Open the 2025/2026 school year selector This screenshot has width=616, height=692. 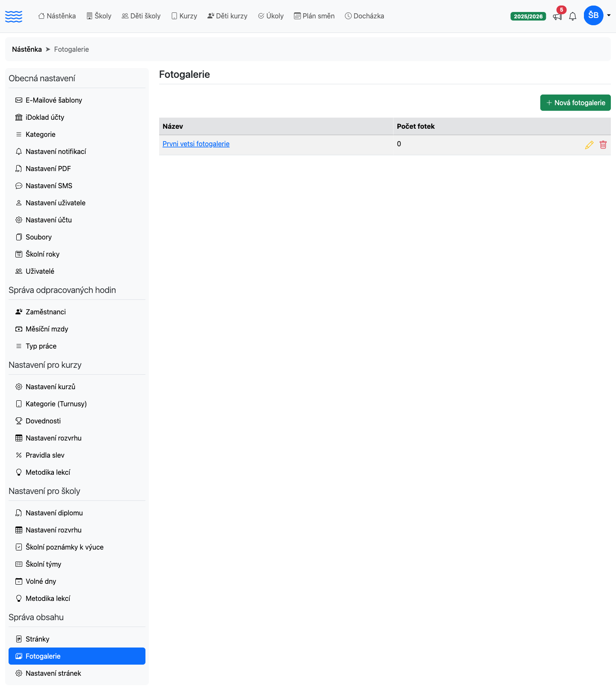coord(528,16)
